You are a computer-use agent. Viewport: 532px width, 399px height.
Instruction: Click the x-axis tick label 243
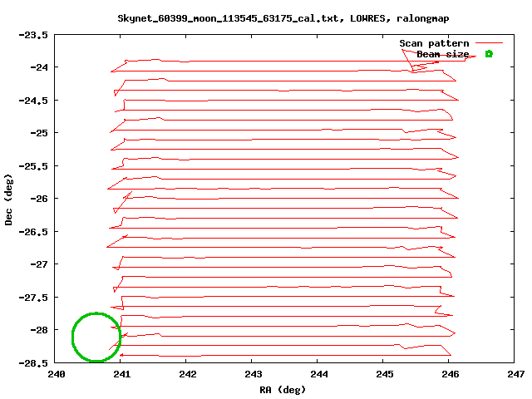pyautogui.click(x=253, y=374)
